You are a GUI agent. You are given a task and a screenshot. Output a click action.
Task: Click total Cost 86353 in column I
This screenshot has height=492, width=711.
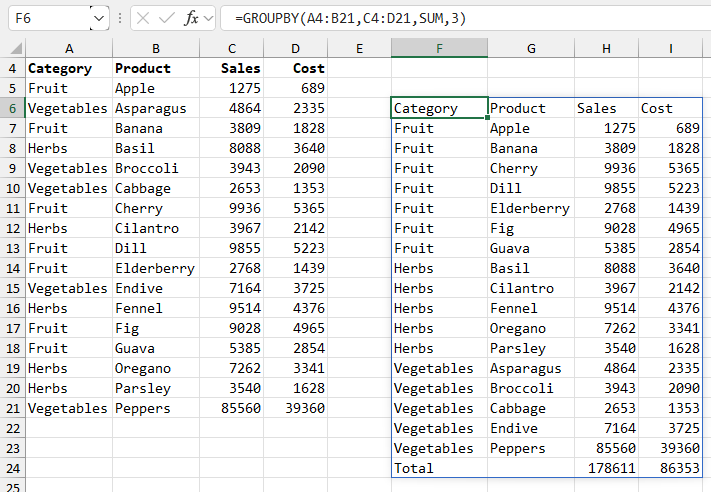pyautogui.click(x=671, y=468)
